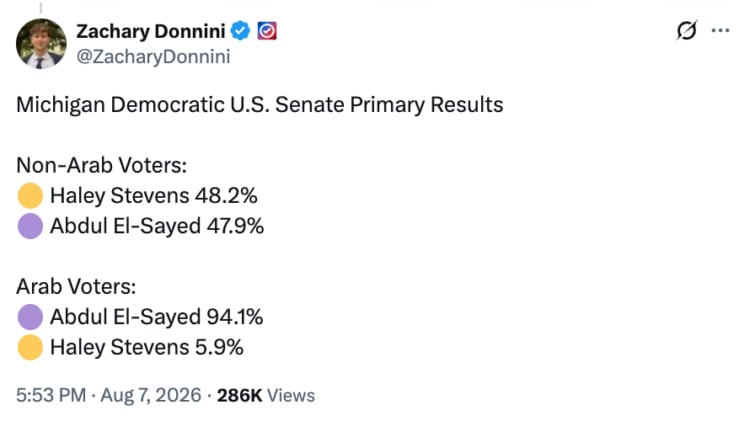Image resolution: width=750 pixels, height=421 pixels.
Task: Click the Arab Voters heading text
Action: tap(76, 287)
